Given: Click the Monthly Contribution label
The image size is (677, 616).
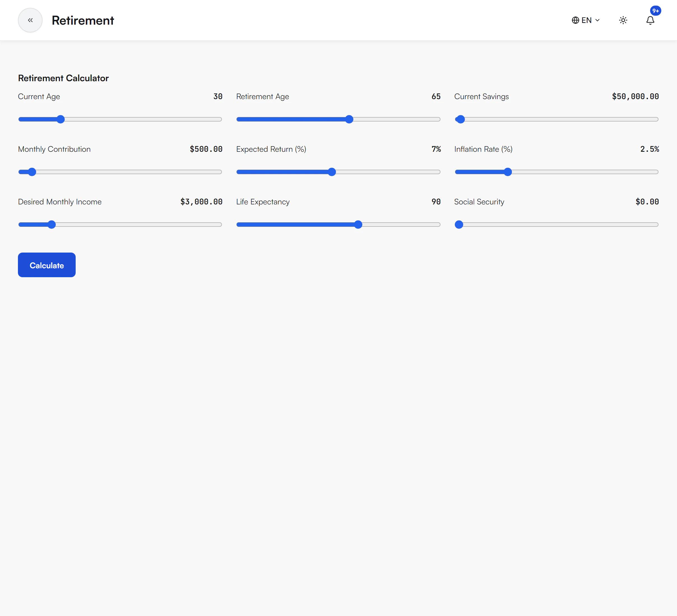Looking at the screenshot, I should (x=54, y=149).
